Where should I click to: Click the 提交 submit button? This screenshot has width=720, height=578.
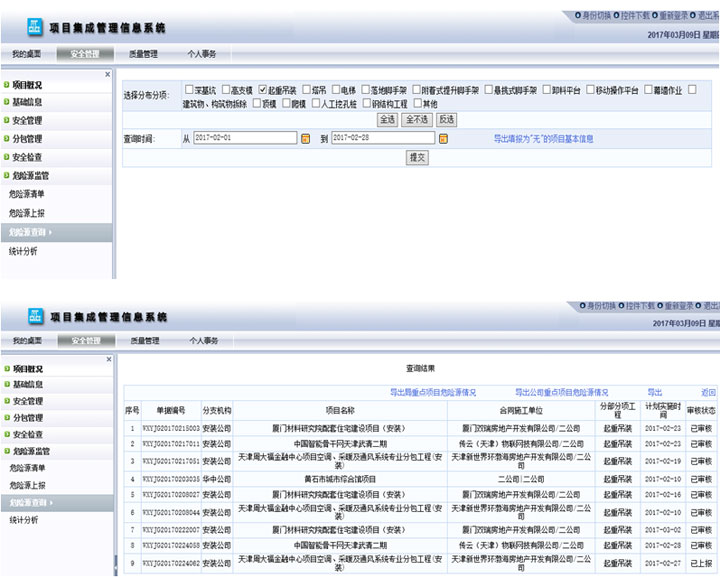tap(417, 157)
